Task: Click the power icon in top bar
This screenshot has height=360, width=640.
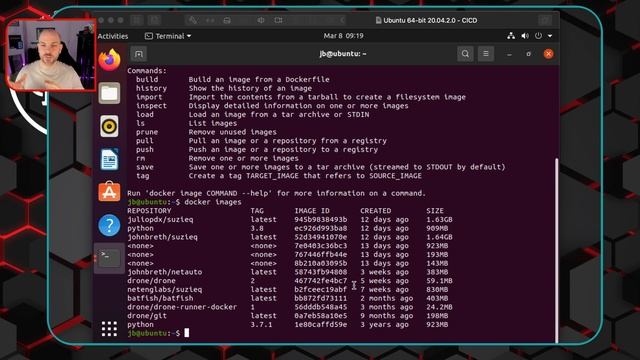Action: [538, 36]
